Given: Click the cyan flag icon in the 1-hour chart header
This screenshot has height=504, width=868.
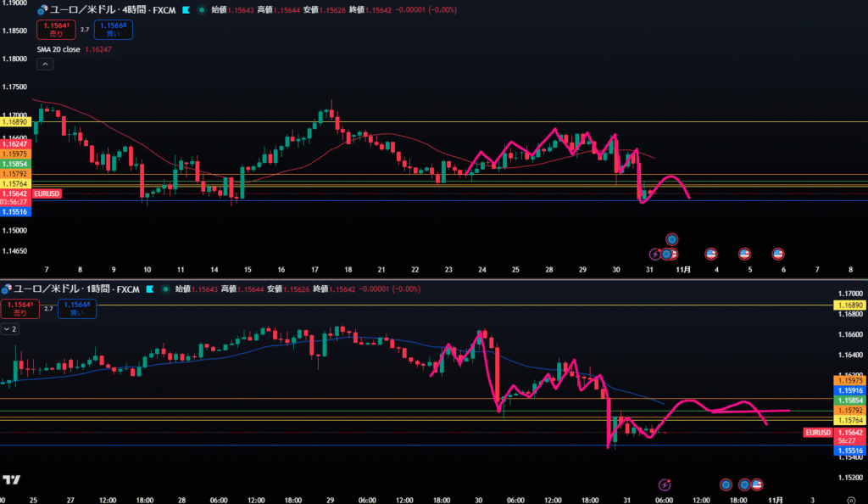Looking at the screenshot, I should coord(150,289).
